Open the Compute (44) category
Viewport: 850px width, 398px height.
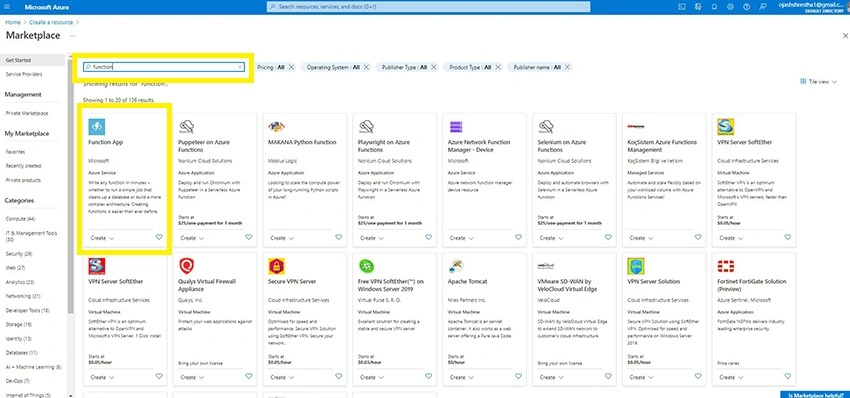(21, 219)
